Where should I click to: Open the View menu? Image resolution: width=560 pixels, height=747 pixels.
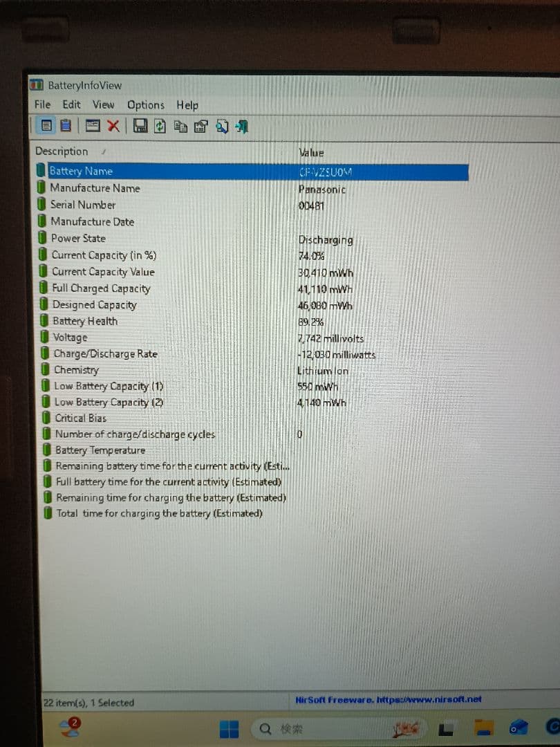(103, 104)
